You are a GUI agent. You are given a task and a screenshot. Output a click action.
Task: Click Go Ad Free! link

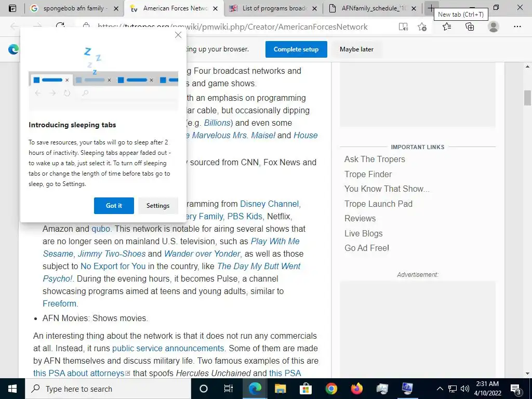click(x=367, y=248)
